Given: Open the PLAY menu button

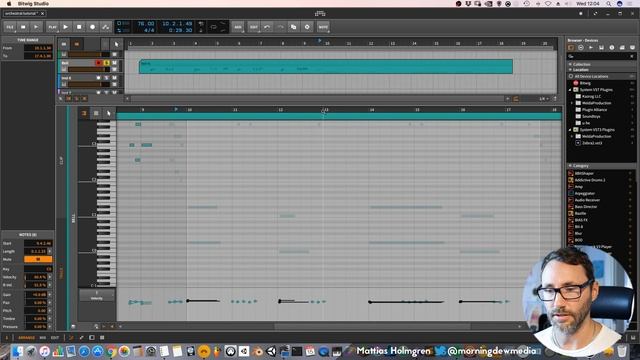Looking at the screenshot, I should [x=53, y=27].
